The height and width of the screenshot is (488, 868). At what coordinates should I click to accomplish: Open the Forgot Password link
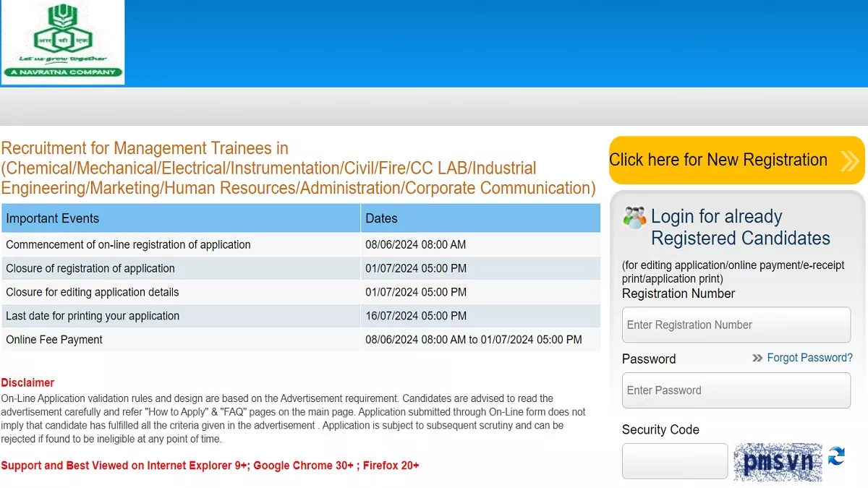click(809, 358)
